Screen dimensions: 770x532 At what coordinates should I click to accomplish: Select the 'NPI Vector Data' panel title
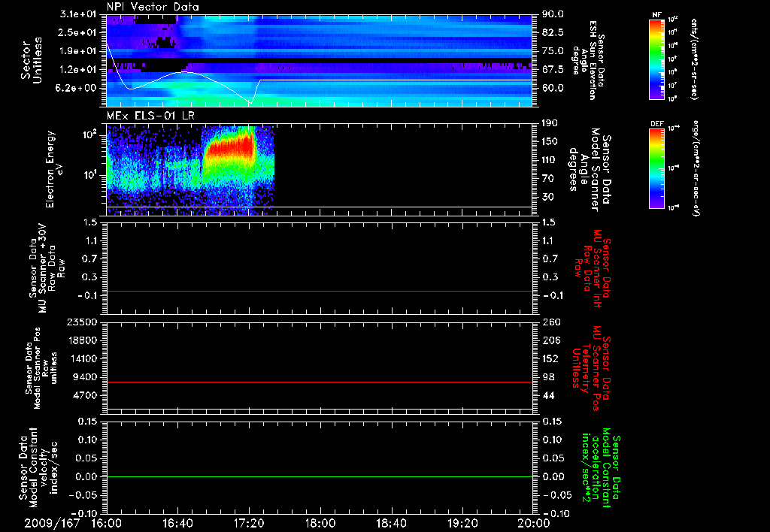point(153,7)
